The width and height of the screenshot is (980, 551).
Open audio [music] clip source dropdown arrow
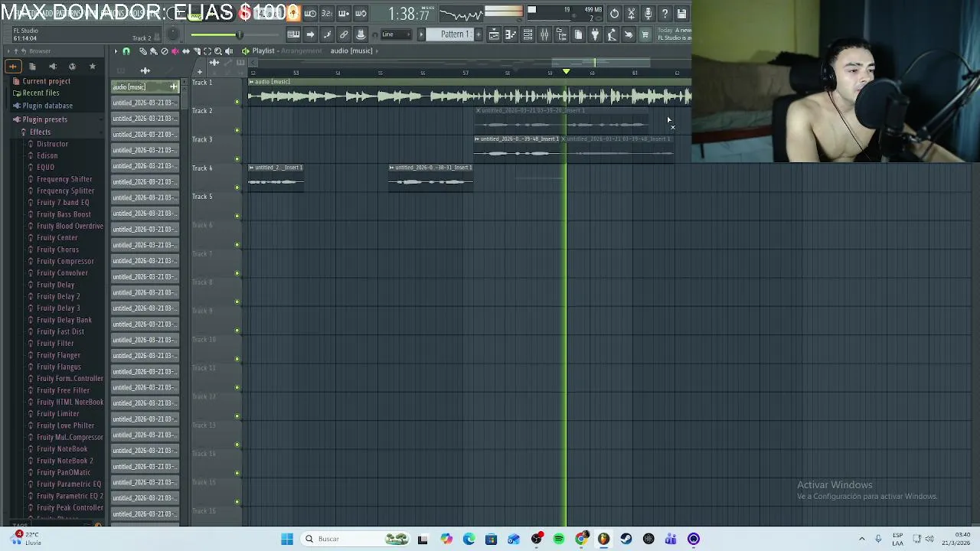coord(377,51)
